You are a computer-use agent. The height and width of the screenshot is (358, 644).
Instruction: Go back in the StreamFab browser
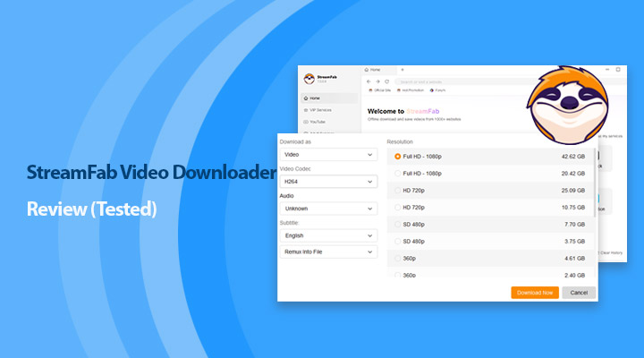(369, 81)
